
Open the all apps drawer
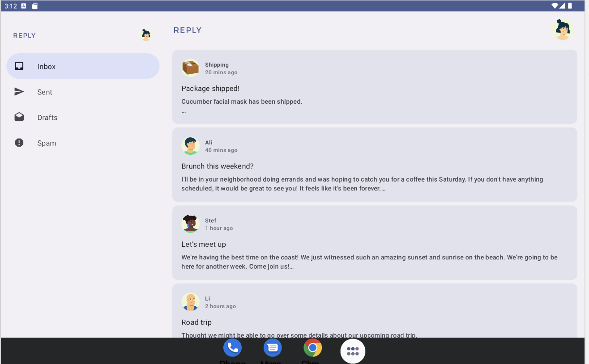tap(353, 351)
